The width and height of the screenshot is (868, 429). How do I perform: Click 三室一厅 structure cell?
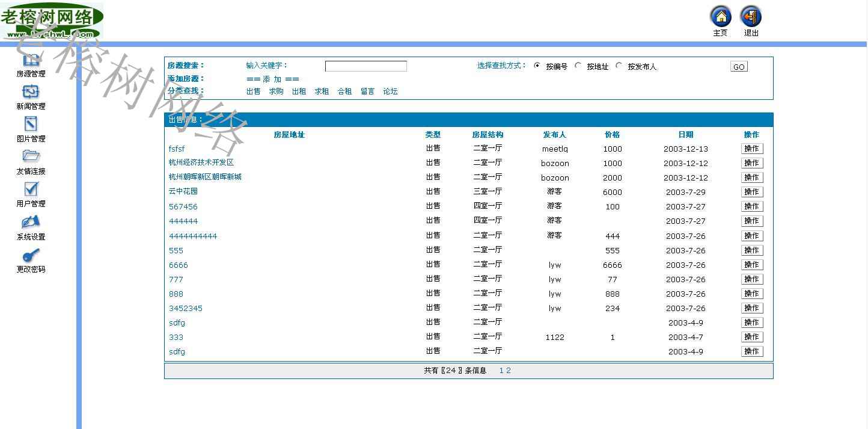coord(487,191)
